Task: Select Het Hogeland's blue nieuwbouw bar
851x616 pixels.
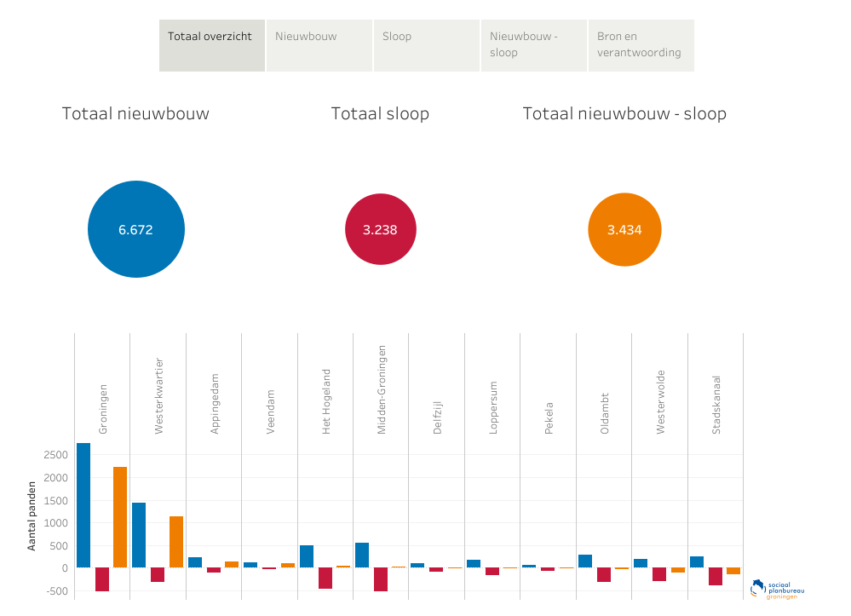Action: [x=307, y=556]
